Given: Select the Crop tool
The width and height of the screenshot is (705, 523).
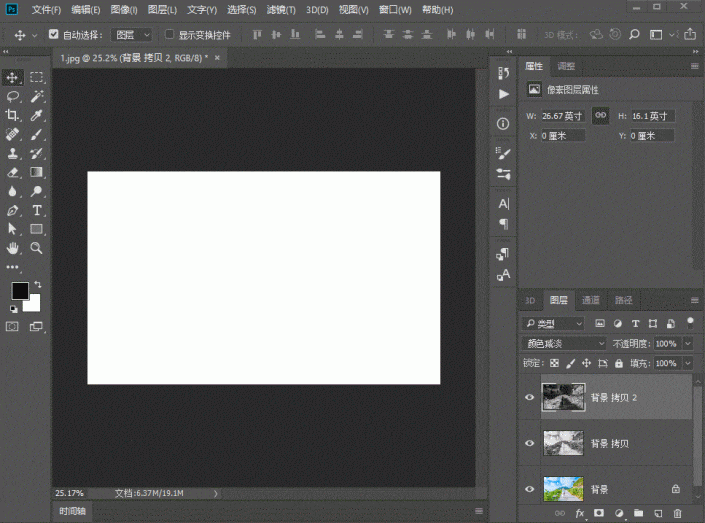Looking at the screenshot, I should point(13,115).
